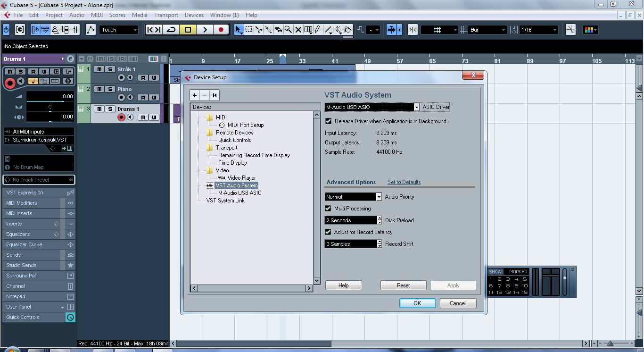Image resolution: width=644 pixels, height=352 pixels.
Task: Select the Zoom magnifier tool
Action: [x=288, y=30]
